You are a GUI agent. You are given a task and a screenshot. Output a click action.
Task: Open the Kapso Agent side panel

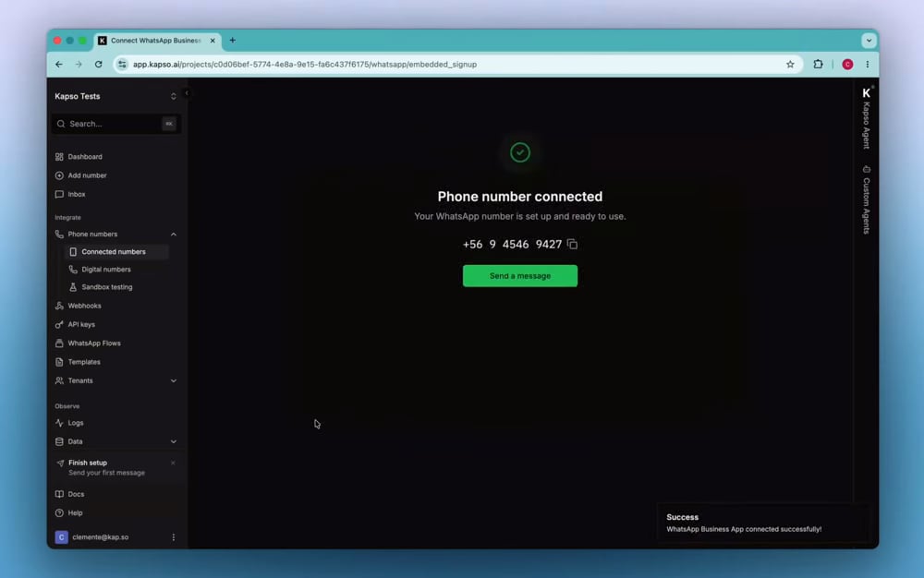867,117
